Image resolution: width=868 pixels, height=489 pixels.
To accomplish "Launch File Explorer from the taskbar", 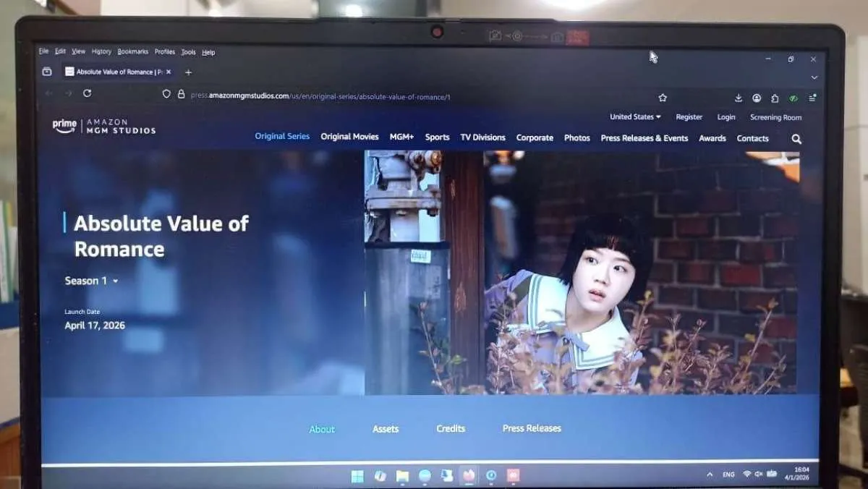I will click(402, 475).
